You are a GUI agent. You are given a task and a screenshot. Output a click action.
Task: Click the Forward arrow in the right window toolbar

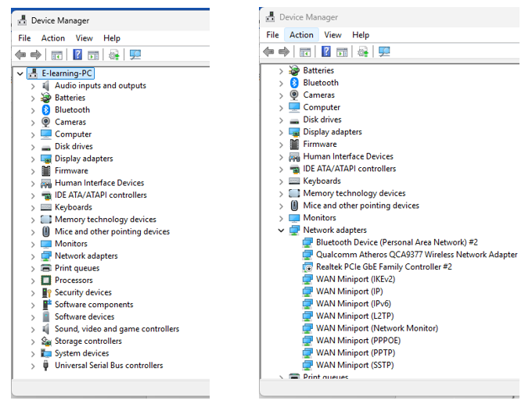pos(283,52)
